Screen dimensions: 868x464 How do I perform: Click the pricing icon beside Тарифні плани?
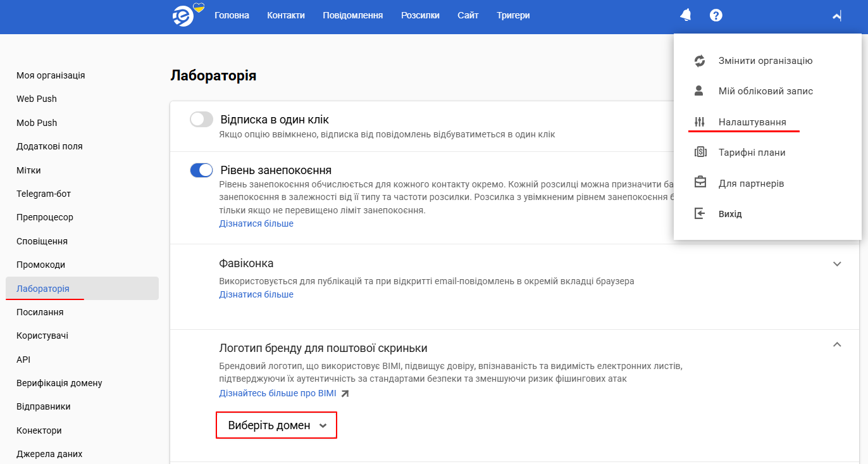pyautogui.click(x=698, y=152)
